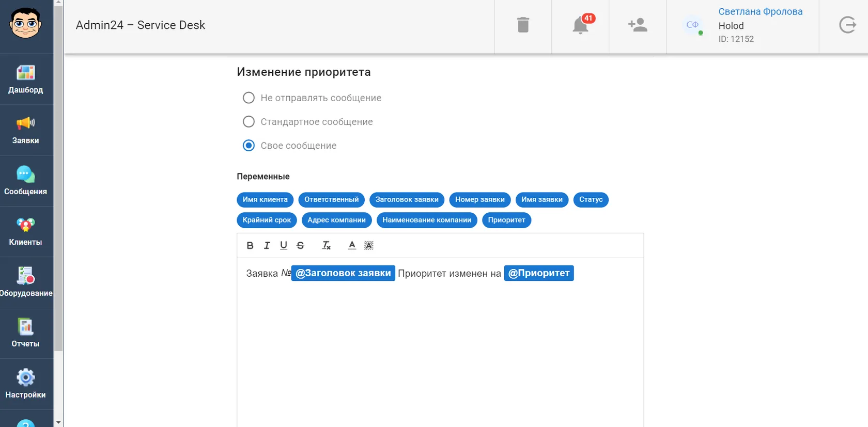Toggle bold formatting in editor

coord(250,246)
